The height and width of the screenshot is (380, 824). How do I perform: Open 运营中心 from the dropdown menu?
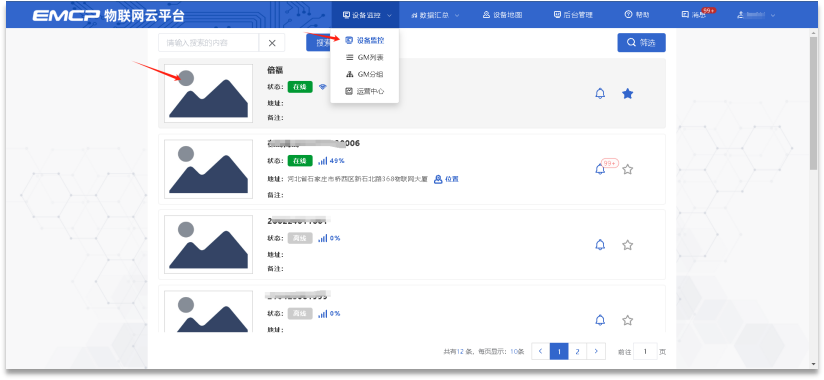(x=365, y=91)
